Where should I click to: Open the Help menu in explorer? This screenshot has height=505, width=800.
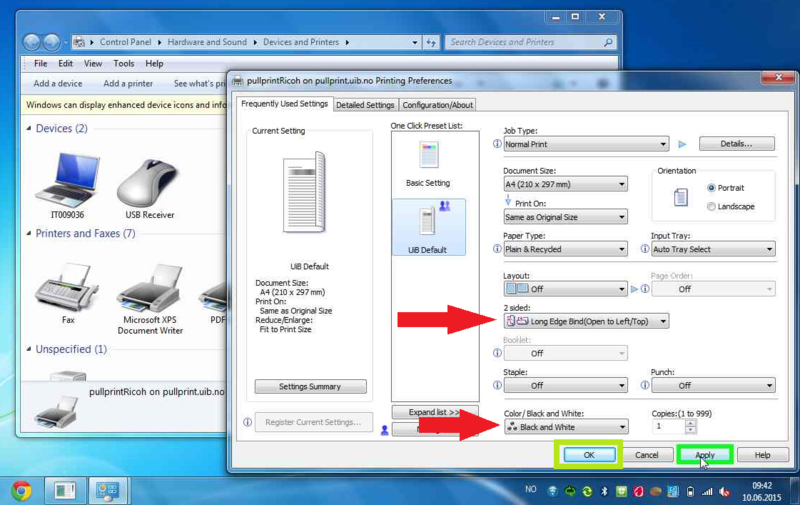click(x=154, y=64)
